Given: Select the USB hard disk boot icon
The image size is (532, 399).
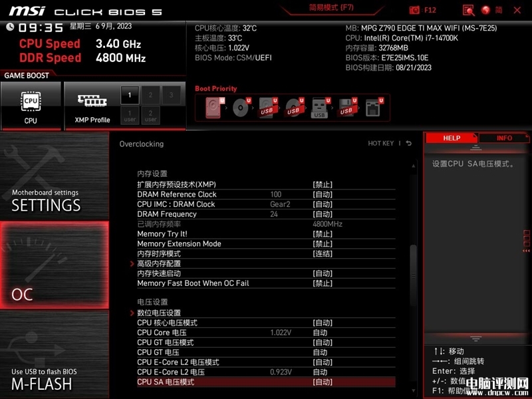Looking at the screenshot, I should pos(268,108).
